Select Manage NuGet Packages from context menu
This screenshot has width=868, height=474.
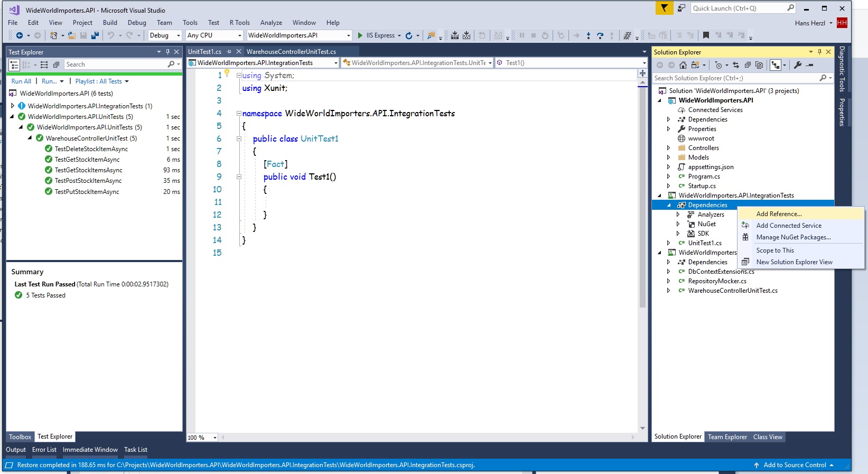click(x=793, y=237)
